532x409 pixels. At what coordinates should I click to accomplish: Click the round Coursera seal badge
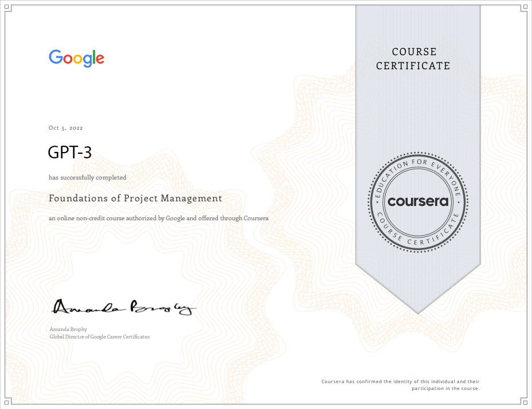[418, 201]
